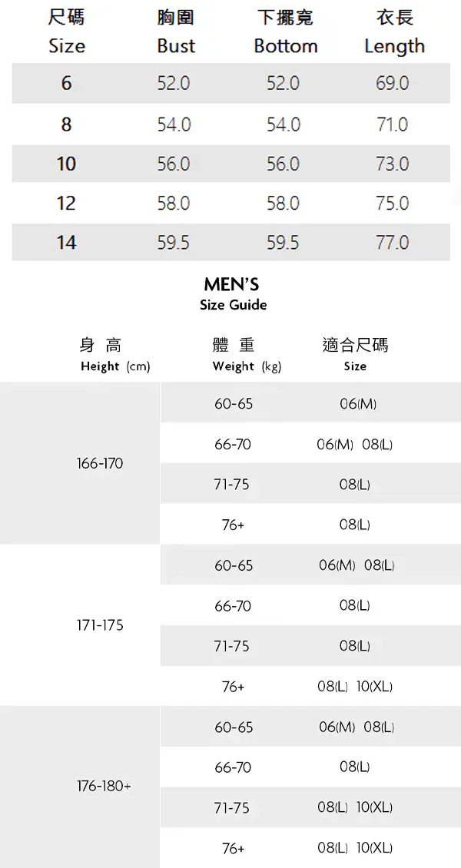Viewport: 461px width, 868px height.
Task: Select size 12 row label
Action: 66,204
